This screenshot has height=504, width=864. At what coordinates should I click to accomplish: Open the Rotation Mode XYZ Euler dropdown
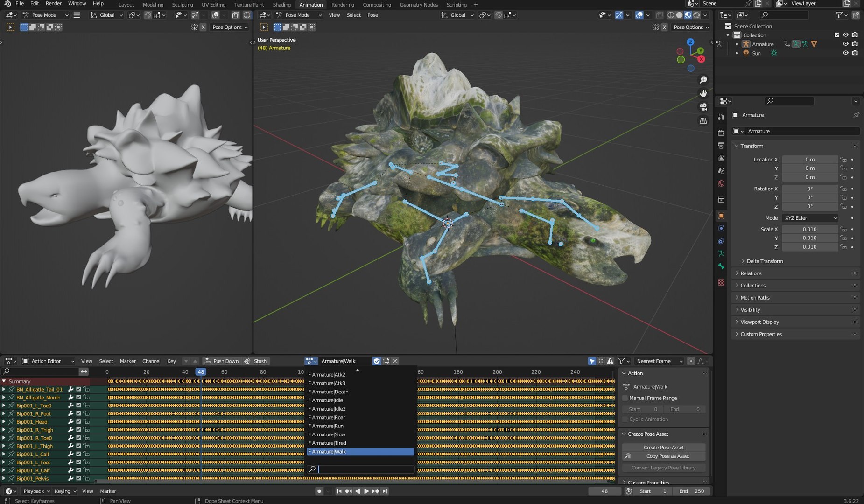tap(811, 218)
